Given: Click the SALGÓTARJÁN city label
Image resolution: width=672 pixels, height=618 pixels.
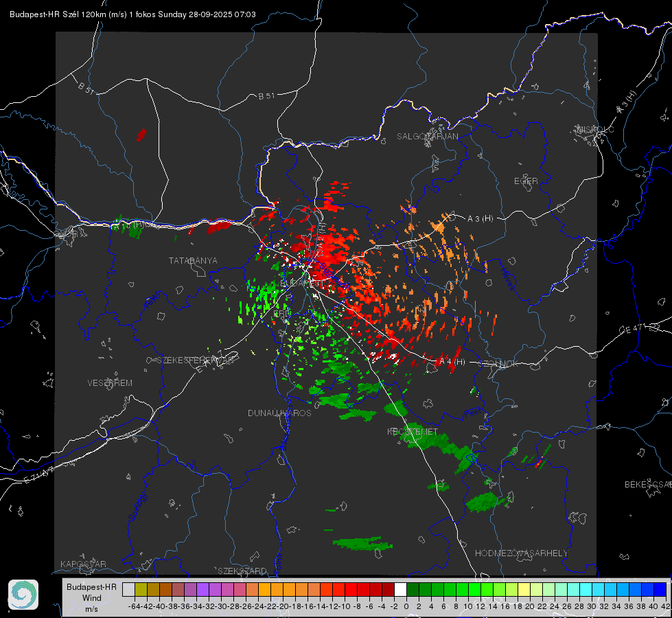Looking at the screenshot, I should 427,137.
